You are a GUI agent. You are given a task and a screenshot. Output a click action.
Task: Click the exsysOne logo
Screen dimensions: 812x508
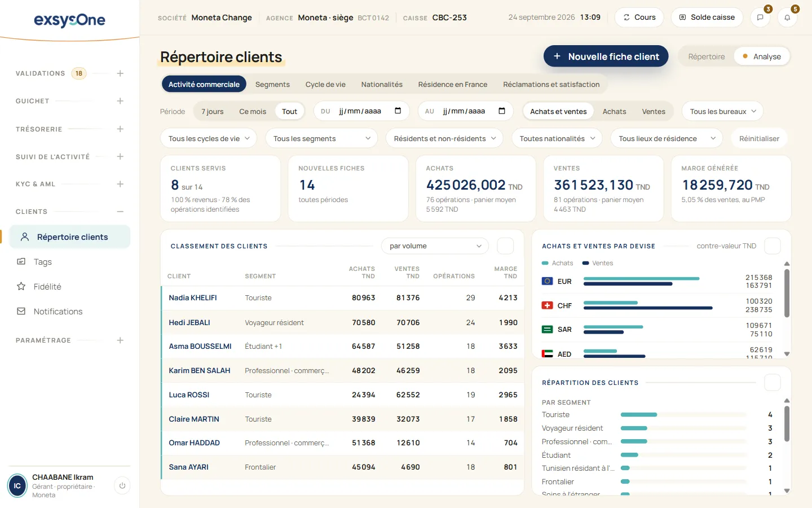[69, 20]
